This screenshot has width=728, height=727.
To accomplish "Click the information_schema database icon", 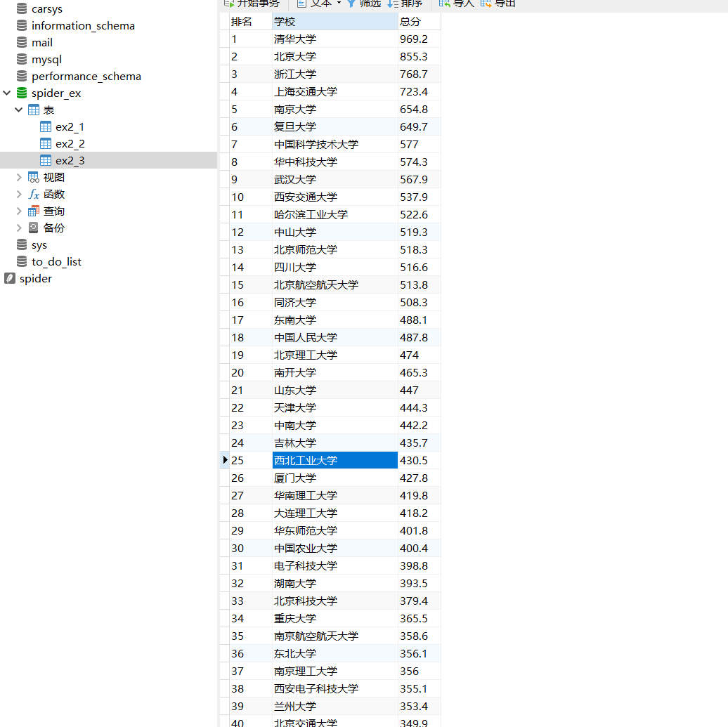I will tap(21, 25).
